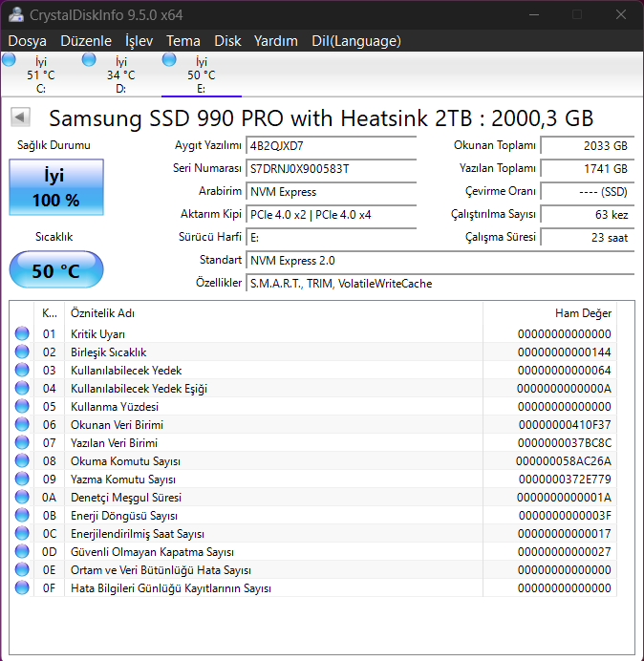Click the Ham Değer column header
The height and width of the screenshot is (661, 644).
click(550, 312)
